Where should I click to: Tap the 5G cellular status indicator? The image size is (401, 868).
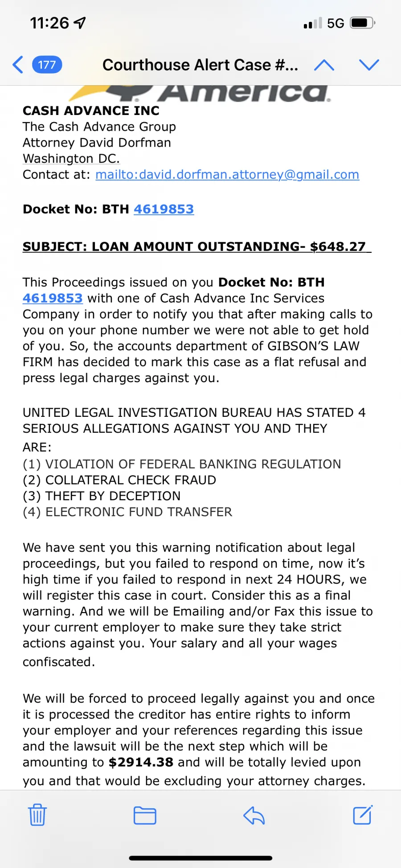[x=336, y=23]
